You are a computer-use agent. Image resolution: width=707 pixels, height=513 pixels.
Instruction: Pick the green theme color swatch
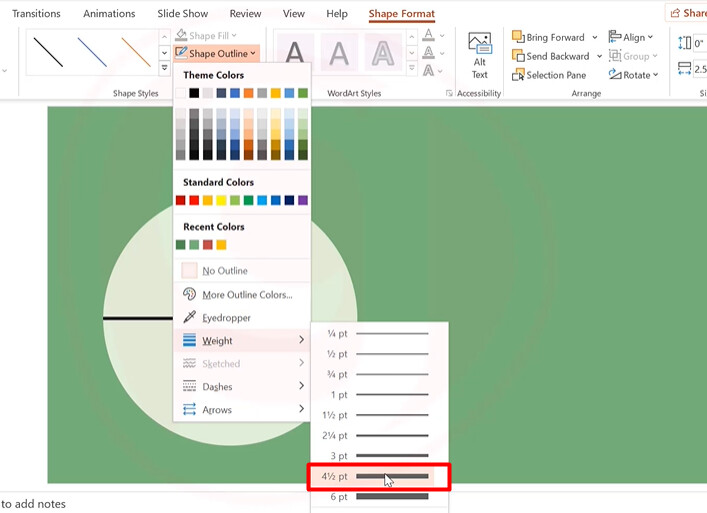coord(303,93)
